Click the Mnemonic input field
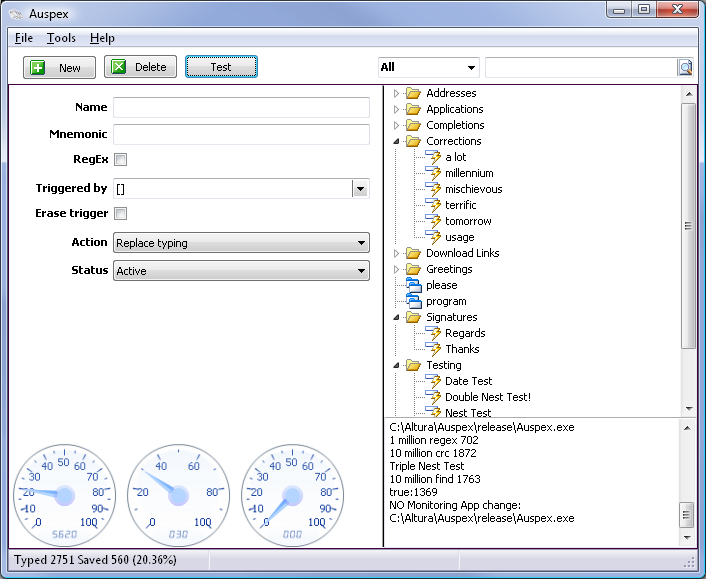Image resolution: width=706 pixels, height=579 pixels. pos(241,135)
